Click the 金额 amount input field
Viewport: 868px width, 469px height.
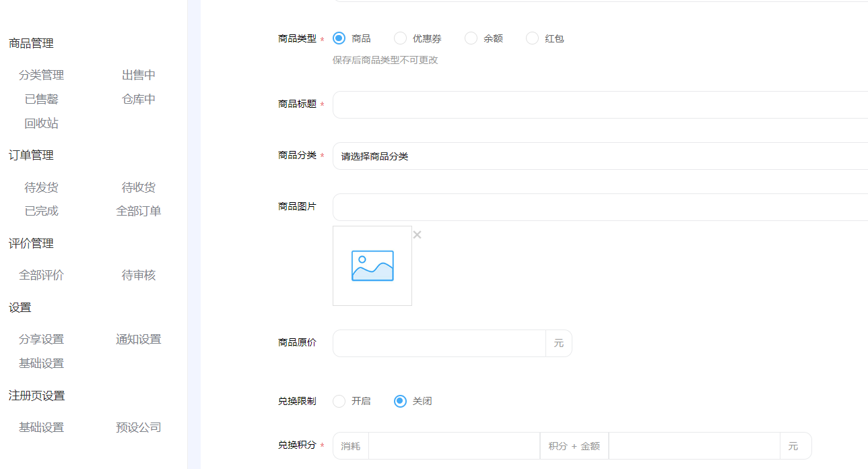[694, 445]
